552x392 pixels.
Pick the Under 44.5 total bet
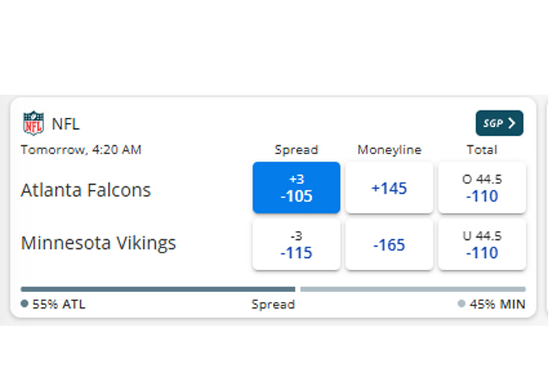pos(482,244)
